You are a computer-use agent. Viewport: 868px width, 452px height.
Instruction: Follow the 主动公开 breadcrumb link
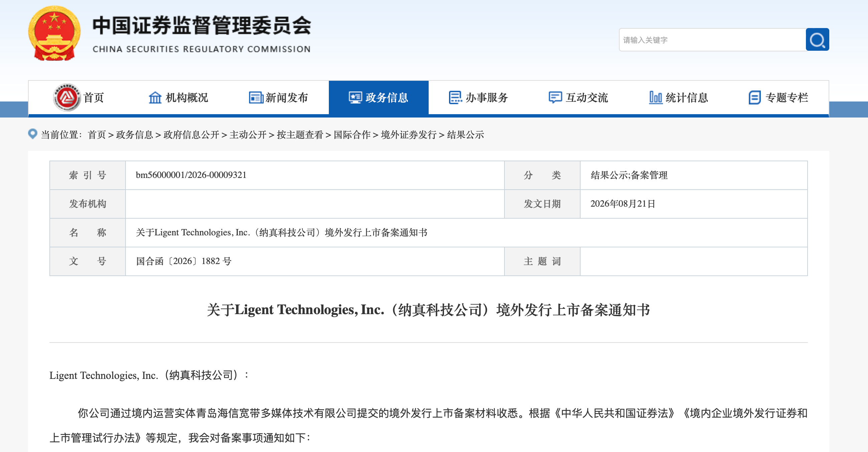click(248, 135)
